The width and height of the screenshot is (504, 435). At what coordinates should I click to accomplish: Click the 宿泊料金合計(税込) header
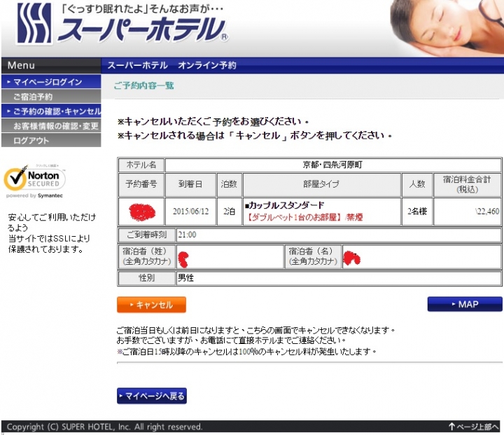pyautogui.click(x=467, y=184)
